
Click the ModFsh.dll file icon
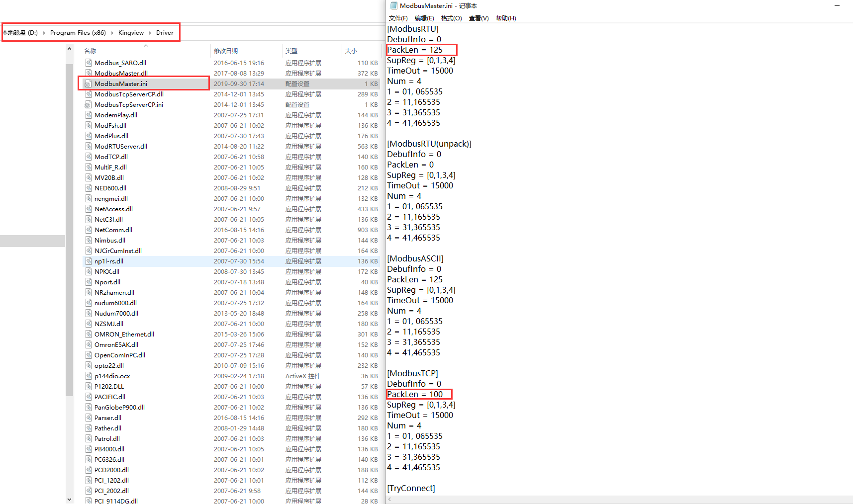pyautogui.click(x=88, y=125)
